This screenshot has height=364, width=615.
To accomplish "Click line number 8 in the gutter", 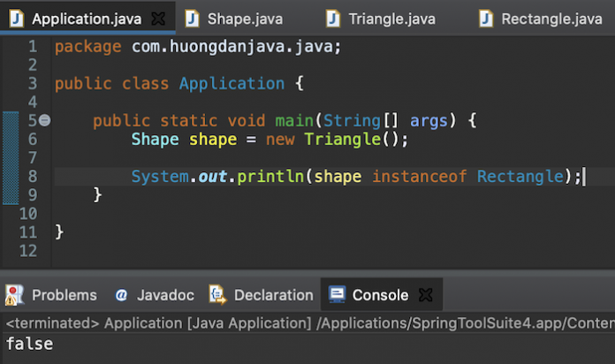I will [x=32, y=176].
